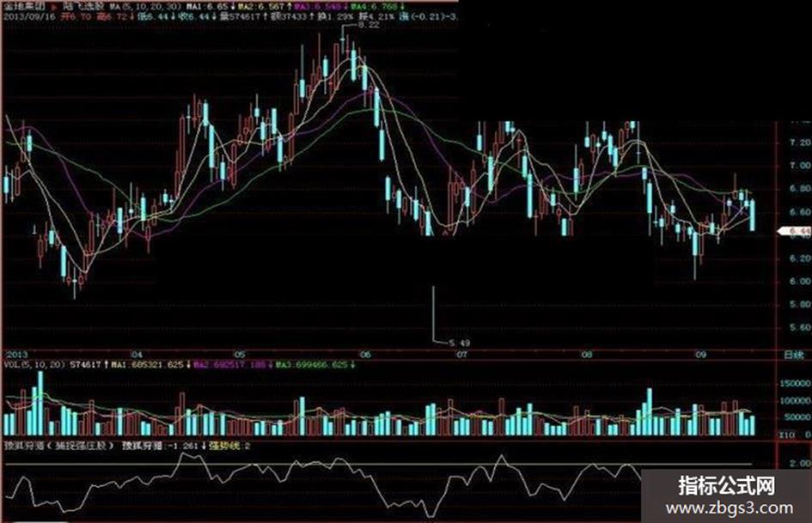Click the 150000 volume axis label
The width and height of the screenshot is (812, 523).
click(795, 384)
